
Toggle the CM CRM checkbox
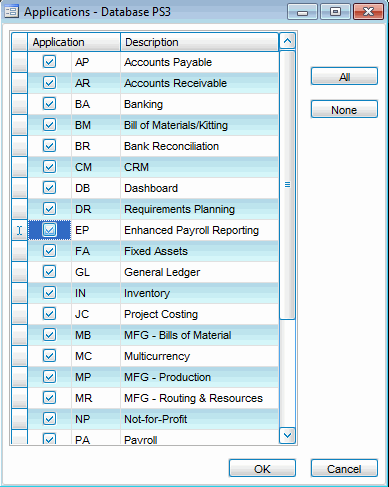(x=49, y=167)
